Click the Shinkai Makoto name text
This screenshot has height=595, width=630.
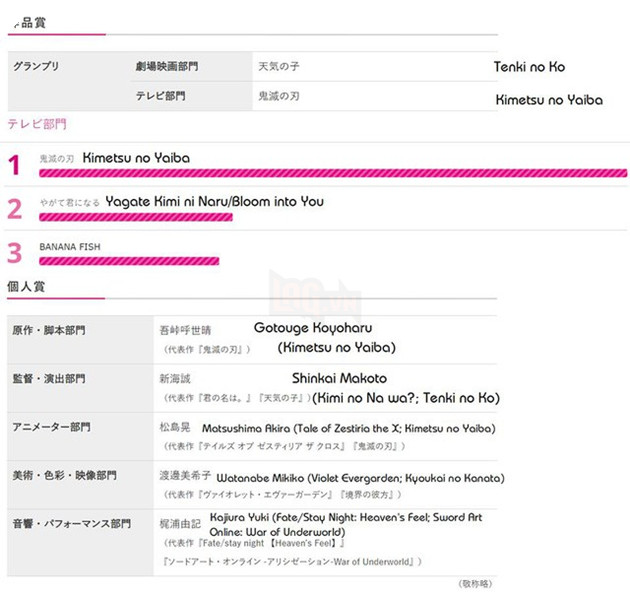point(339,379)
